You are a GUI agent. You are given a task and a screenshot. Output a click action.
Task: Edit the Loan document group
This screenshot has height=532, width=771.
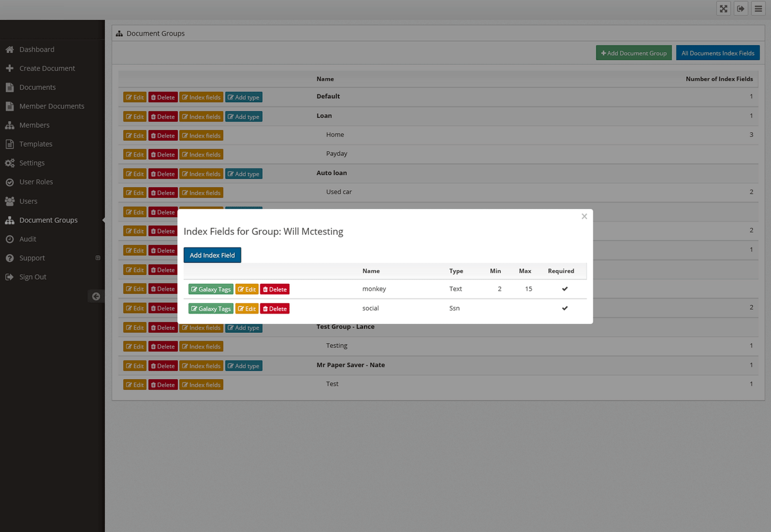[135, 117]
